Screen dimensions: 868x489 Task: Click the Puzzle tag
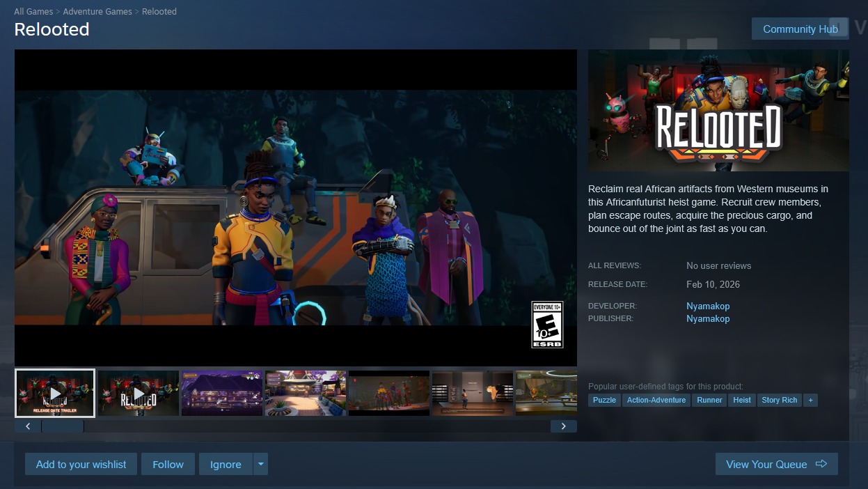pyautogui.click(x=604, y=400)
